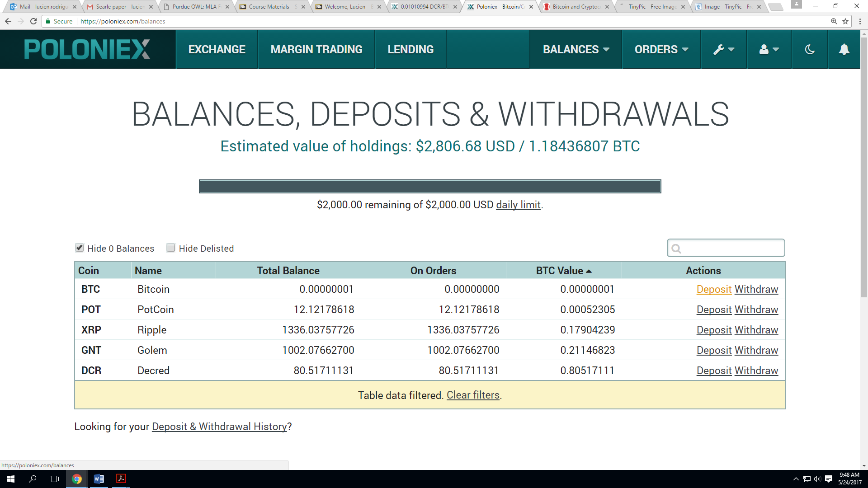This screenshot has height=488, width=868.
Task: Click the browser forward arrow
Action: [21, 21]
